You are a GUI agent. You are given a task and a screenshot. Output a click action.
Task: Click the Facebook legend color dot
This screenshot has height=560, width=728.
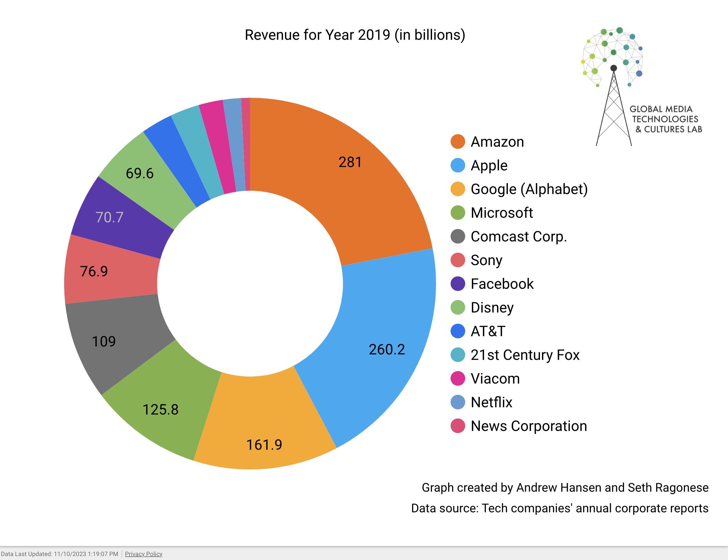(458, 284)
